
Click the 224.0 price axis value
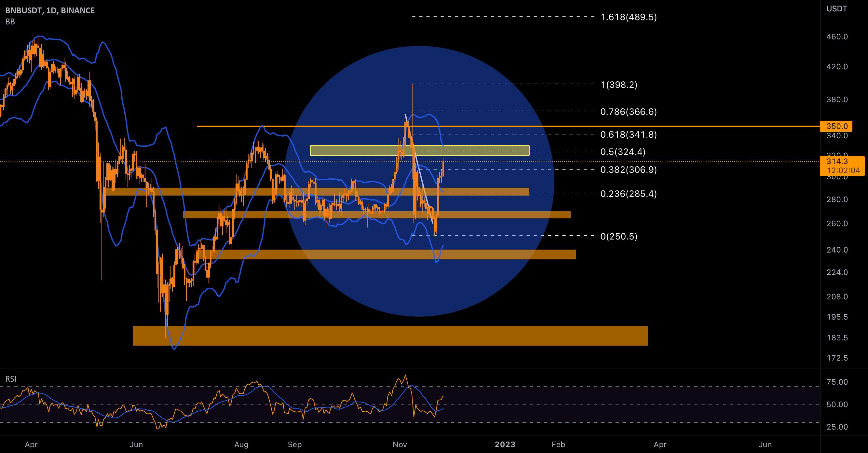837,272
